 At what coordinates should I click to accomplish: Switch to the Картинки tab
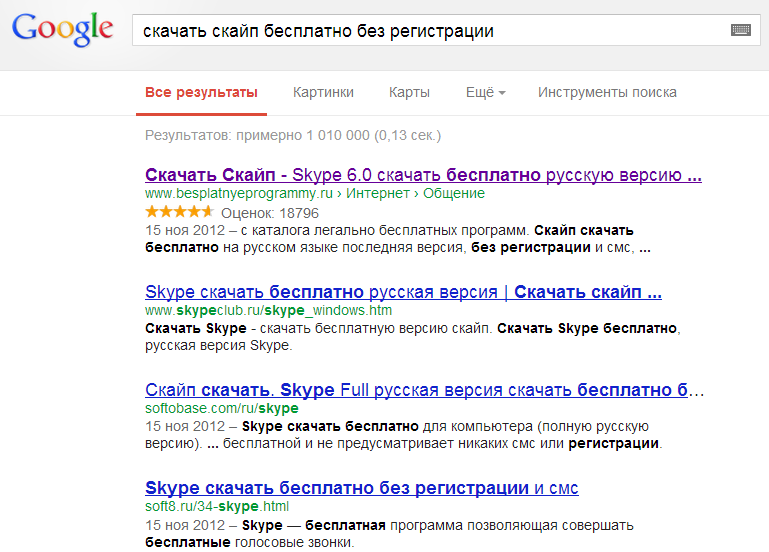coord(323,93)
